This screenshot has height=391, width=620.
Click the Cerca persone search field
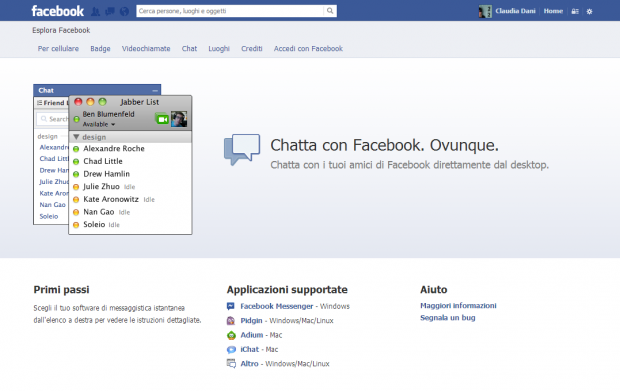[230, 11]
